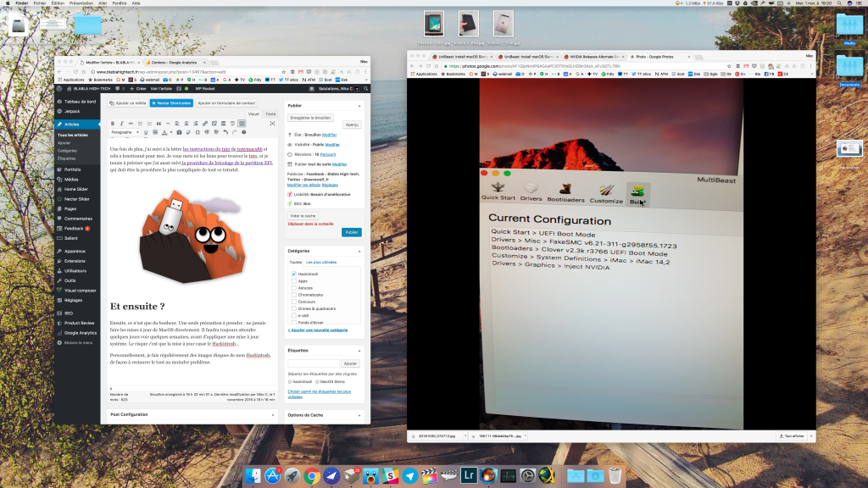868x488 pixels.
Task: Collapse the Publier panel
Action: (359, 106)
